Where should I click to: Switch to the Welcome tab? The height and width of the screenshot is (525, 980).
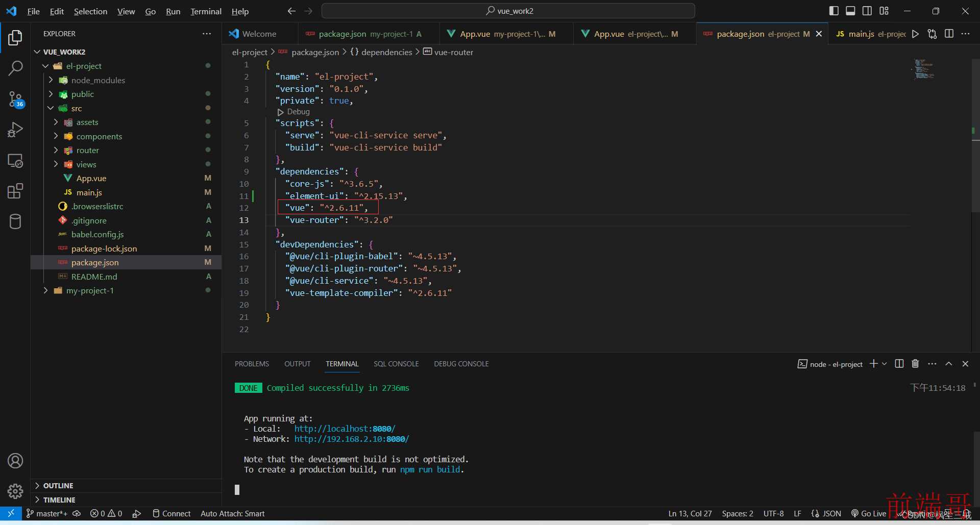[259, 34]
